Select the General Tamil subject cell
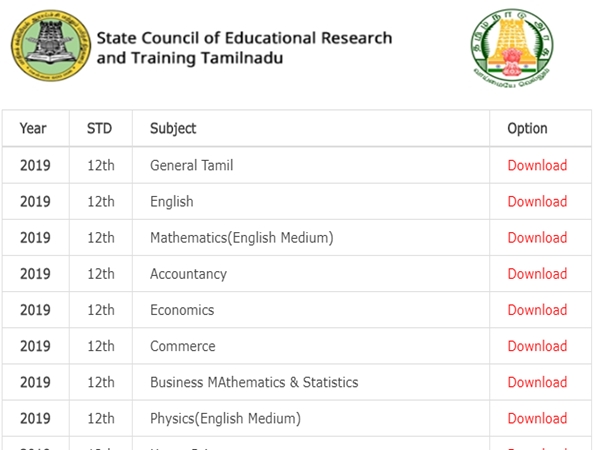600x450 pixels. tap(191, 166)
